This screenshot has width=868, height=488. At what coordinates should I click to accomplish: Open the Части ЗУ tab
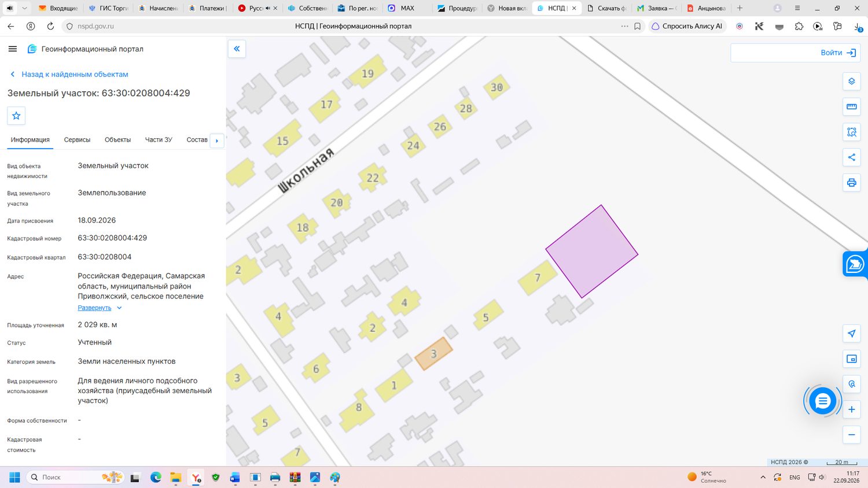click(159, 140)
